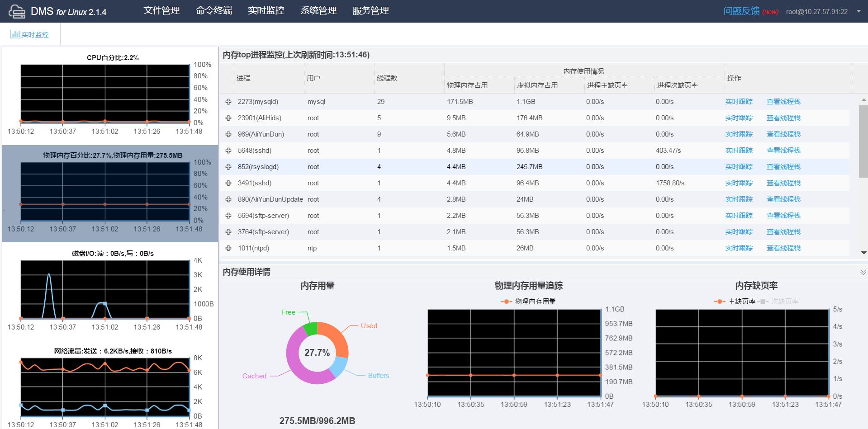Image resolution: width=868 pixels, height=429 pixels.
Task: Expand the 5694(sftp-server) process row
Action: [228, 216]
